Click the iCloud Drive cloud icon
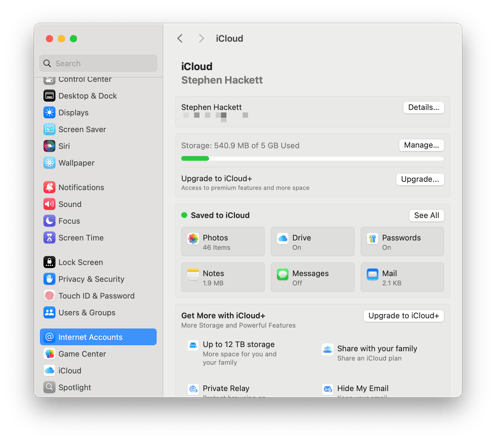This screenshot has height=442, width=496. click(x=283, y=238)
